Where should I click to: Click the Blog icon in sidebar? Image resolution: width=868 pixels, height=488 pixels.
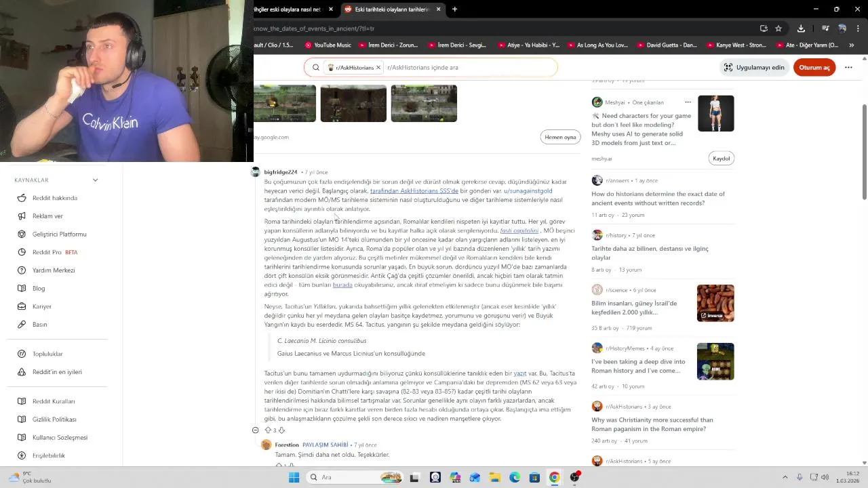pyautogui.click(x=22, y=288)
